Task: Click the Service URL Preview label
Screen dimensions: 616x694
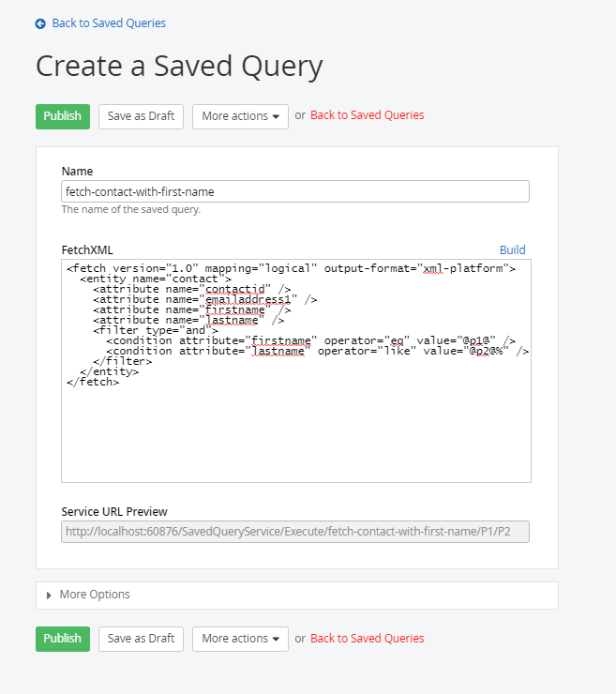Action: 114,512
